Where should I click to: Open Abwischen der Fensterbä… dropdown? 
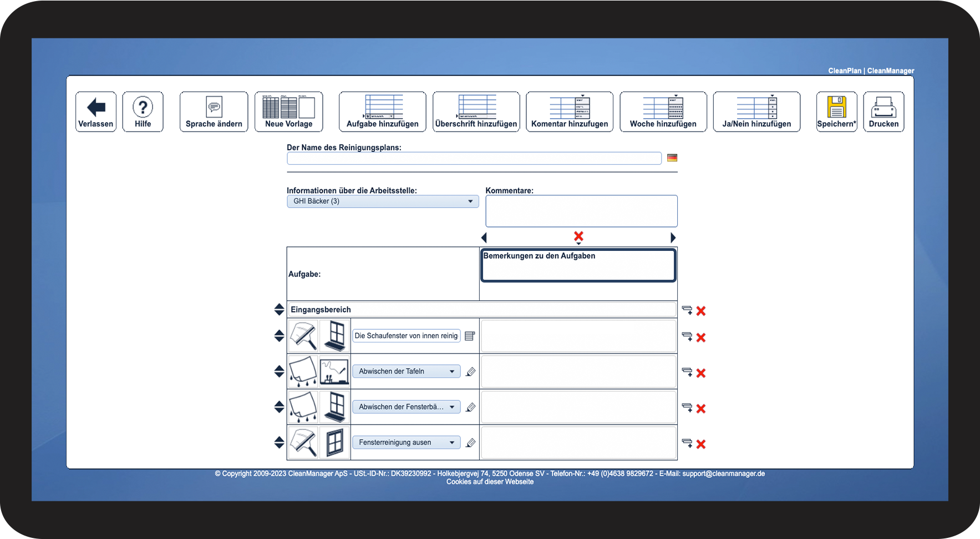tap(407, 407)
